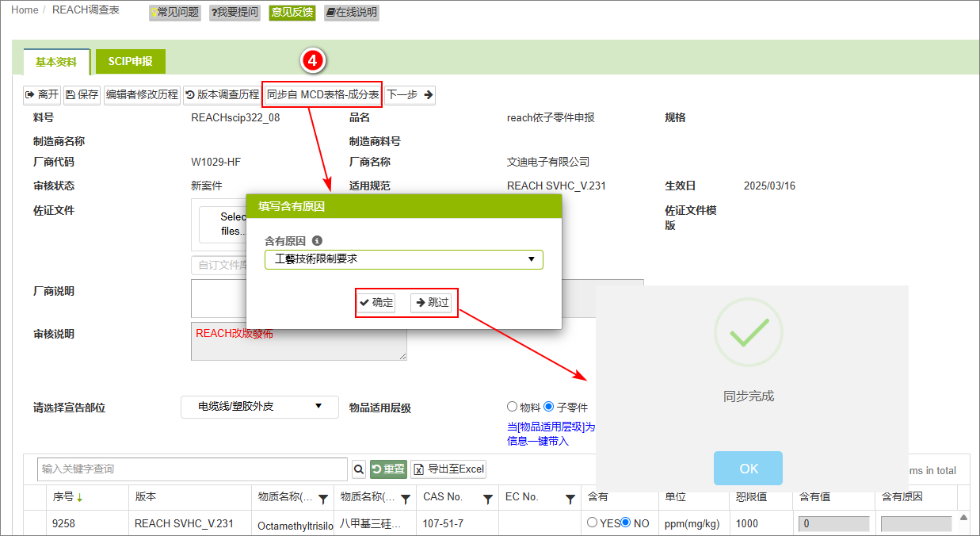This screenshot has width=980, height=536.
Task: Click the magnifier search icon
Action: (x=358, y=469)
